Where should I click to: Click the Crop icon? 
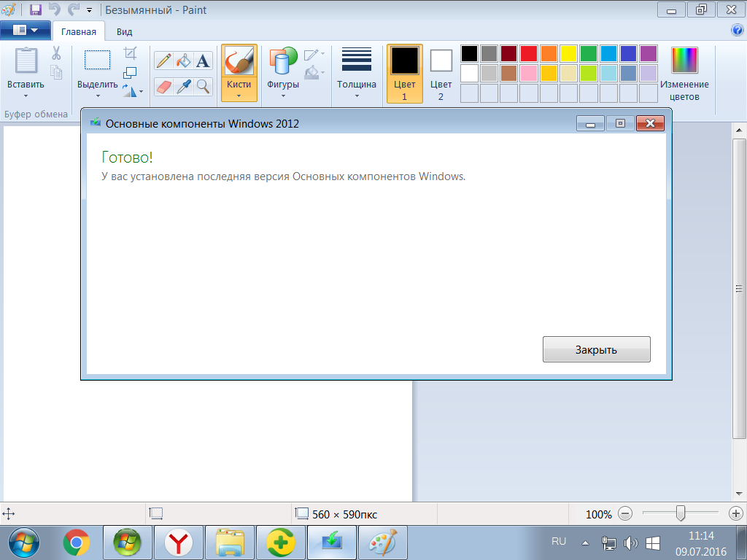130,52
